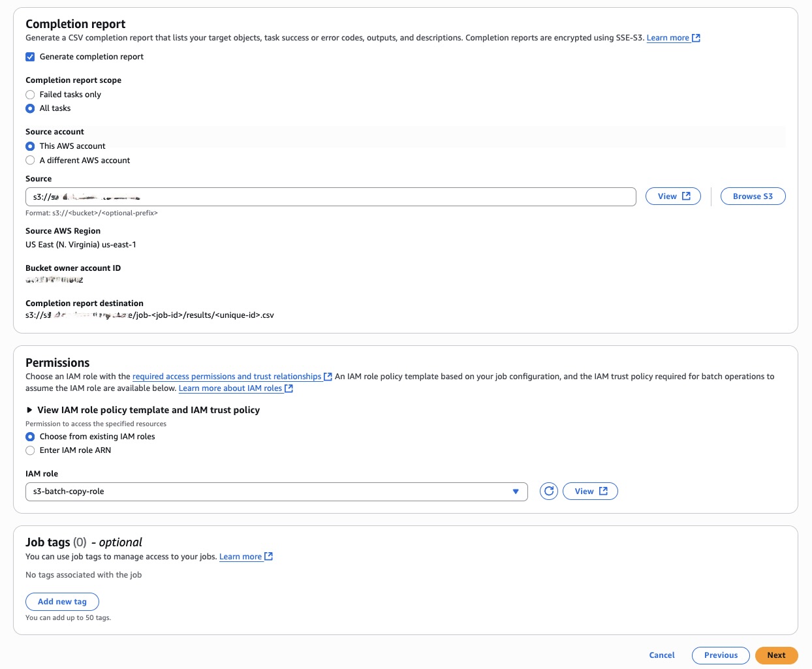The image size is (812, 669).
Task: Click external link icon on IAM role View button
Action: 603,491
